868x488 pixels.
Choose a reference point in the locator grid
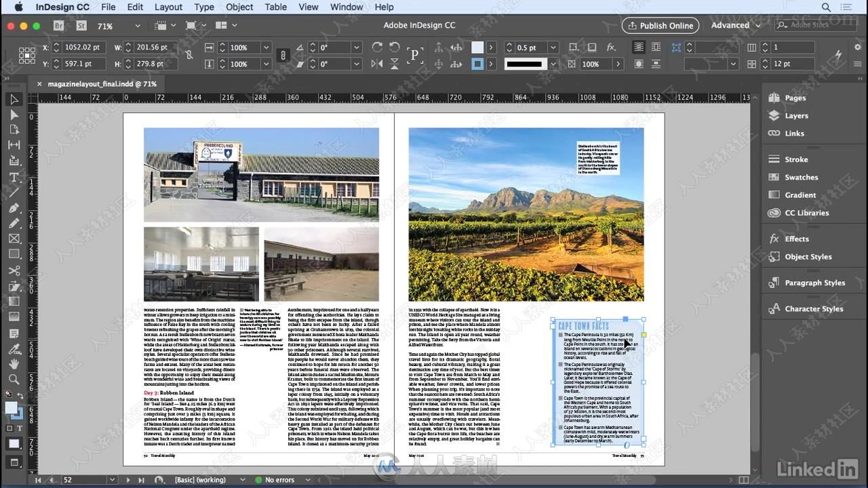[27, 56]
